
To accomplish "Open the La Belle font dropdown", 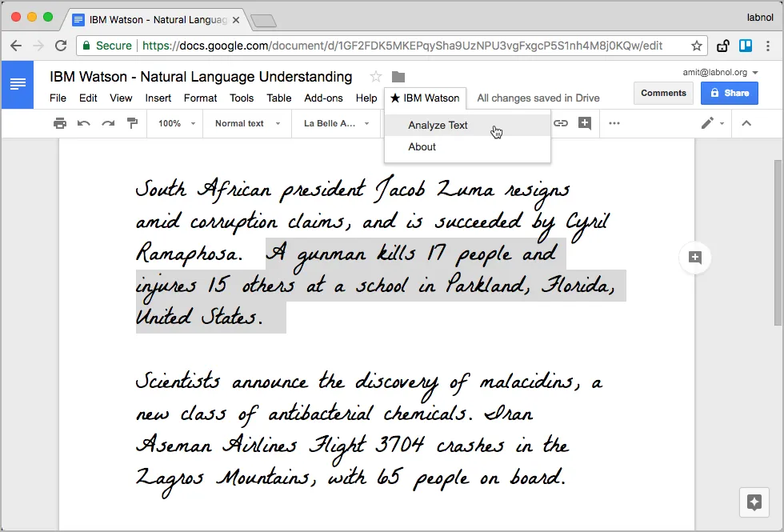I will pos(330,123).
